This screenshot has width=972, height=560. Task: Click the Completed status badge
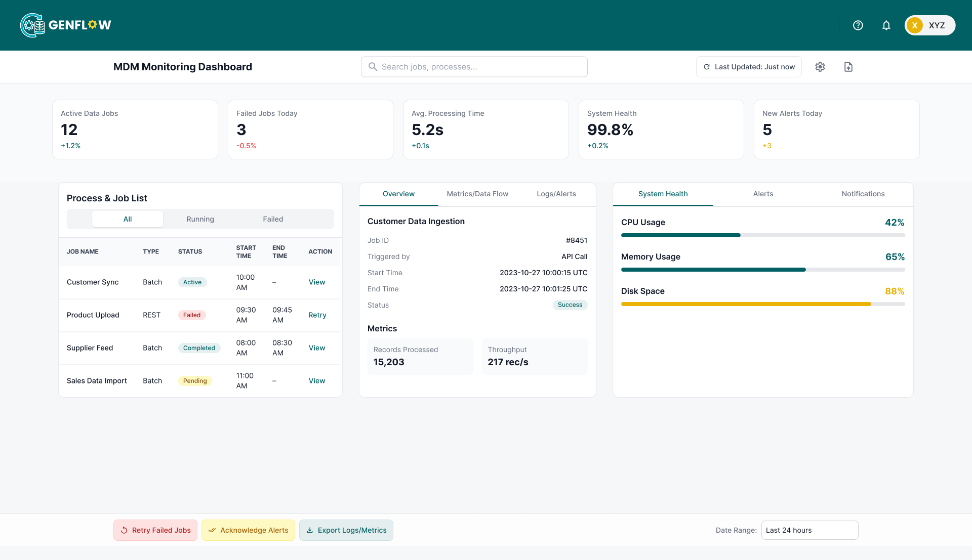(199, 348)
